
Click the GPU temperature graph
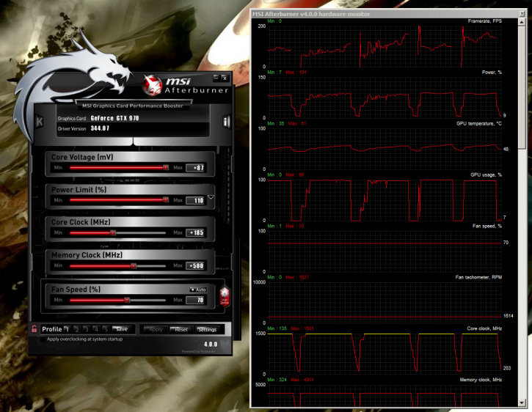[x=385, y=149]
